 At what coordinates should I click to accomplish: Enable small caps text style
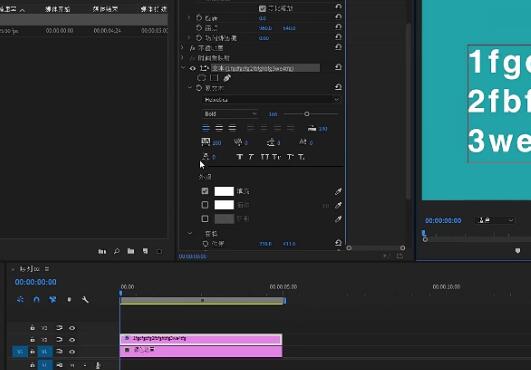[x=277, y=157]
